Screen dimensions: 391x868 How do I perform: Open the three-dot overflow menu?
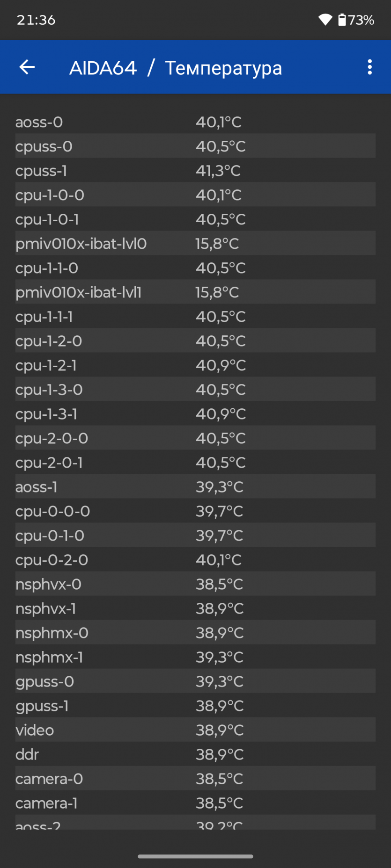tap(370, 67)
